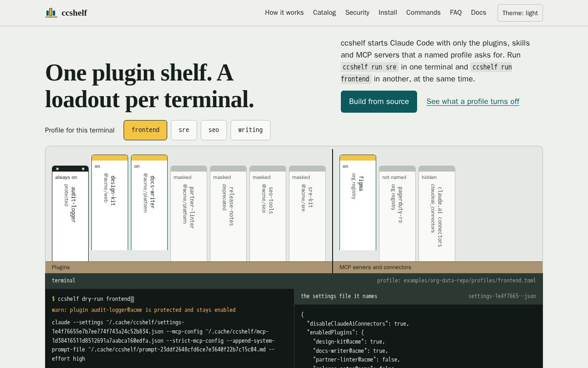The height and width of the screenshot is (368, 588).
Task: Open the Commands nav link
Action: 424,12
